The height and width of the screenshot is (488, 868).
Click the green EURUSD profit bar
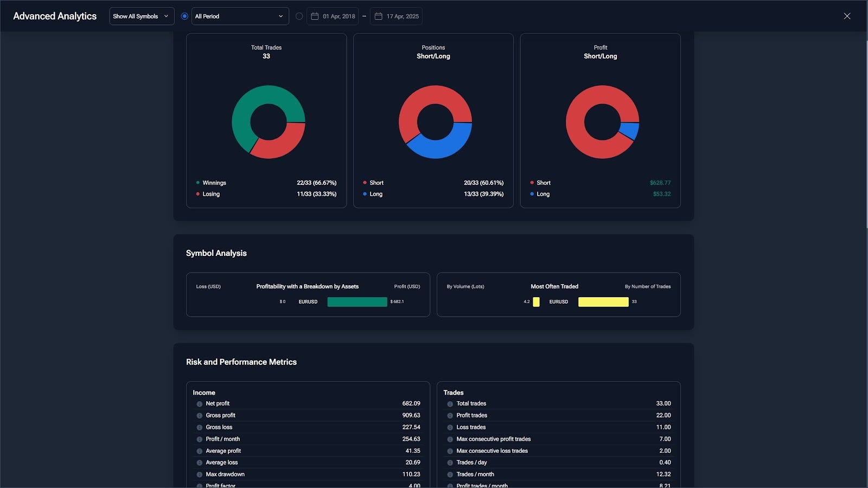point(357,302)
